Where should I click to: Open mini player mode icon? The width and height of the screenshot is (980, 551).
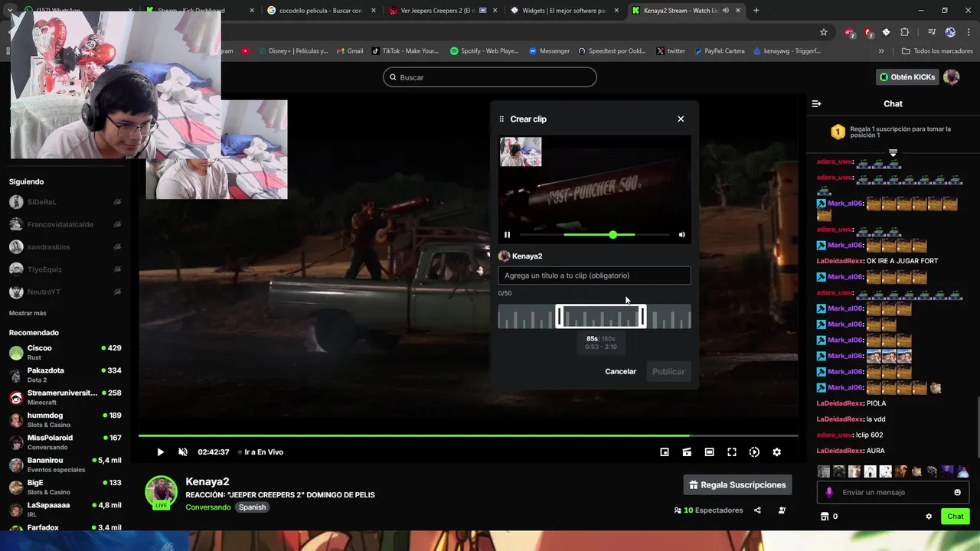tap(665, 452)
